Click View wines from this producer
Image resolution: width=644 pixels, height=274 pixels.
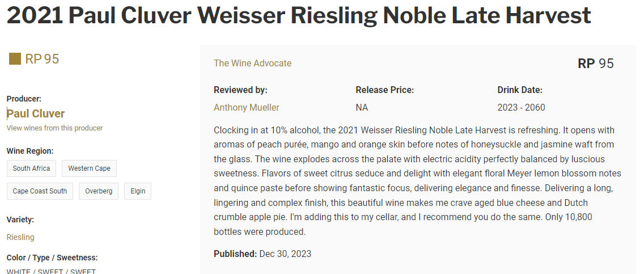[x=54, y=128]
